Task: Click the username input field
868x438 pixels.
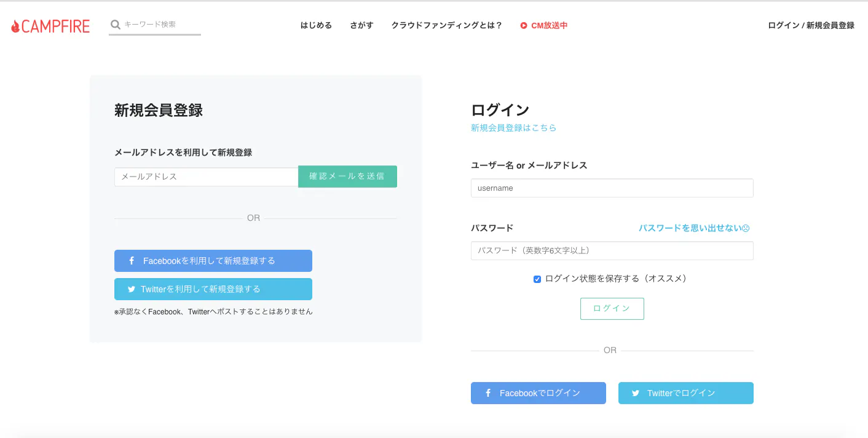Action: (612, 188)
